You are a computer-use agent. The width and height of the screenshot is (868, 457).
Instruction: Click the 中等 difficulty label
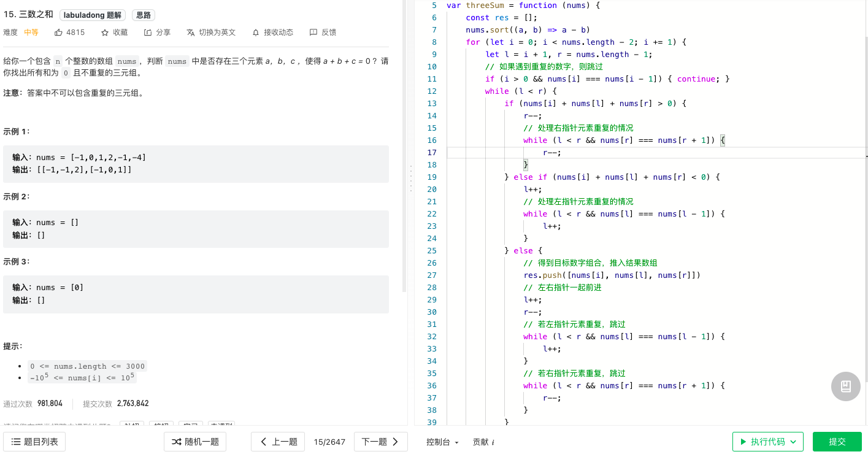click(x=31, y=33)
